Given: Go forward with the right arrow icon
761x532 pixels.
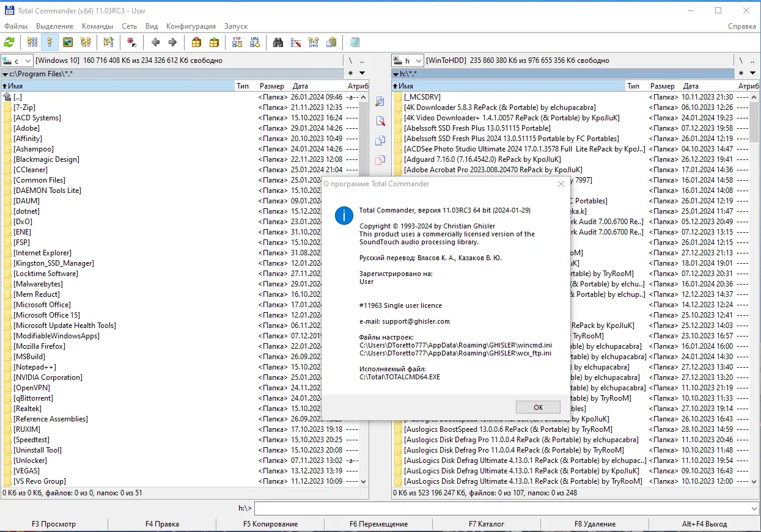Looking at the screenshot, I should [172, 42].
